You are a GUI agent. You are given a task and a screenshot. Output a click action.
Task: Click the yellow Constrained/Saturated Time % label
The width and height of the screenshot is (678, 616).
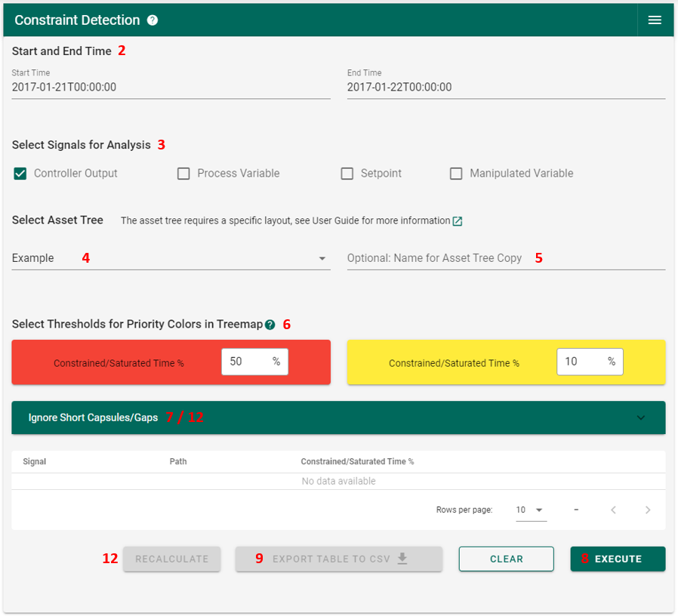pos(454,363)
